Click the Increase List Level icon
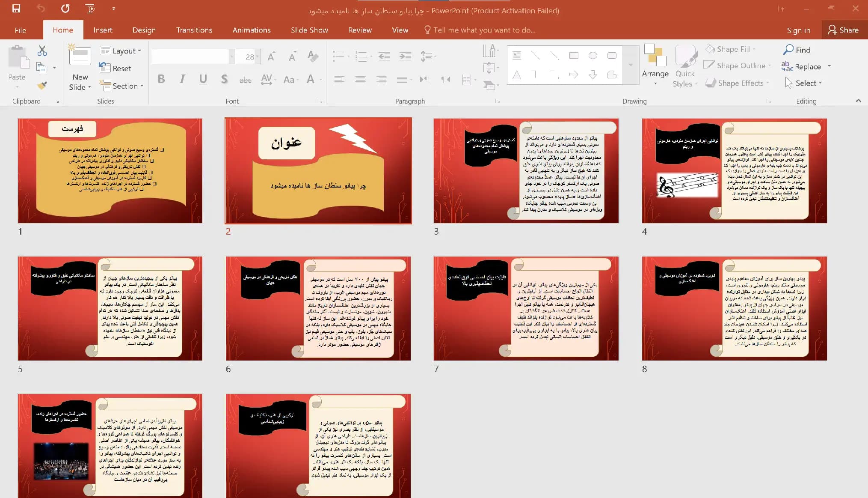 coord(405,56)
